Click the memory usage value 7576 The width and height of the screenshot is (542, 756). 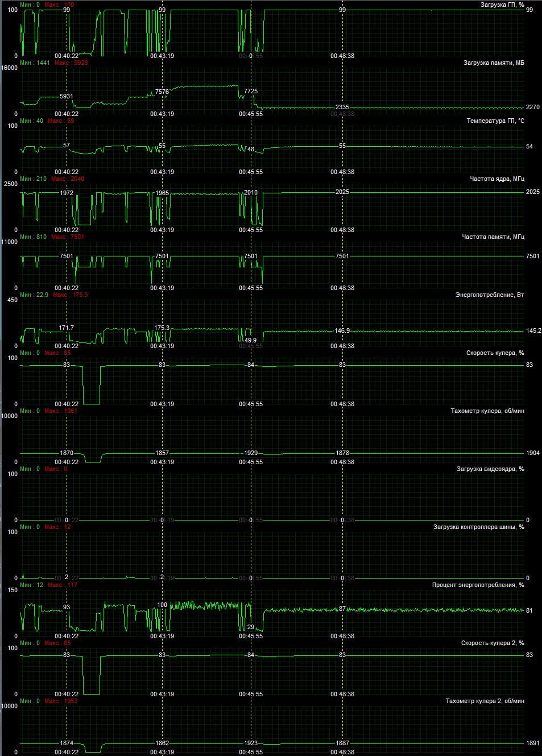pyautogui.click(x=162, y=92)
